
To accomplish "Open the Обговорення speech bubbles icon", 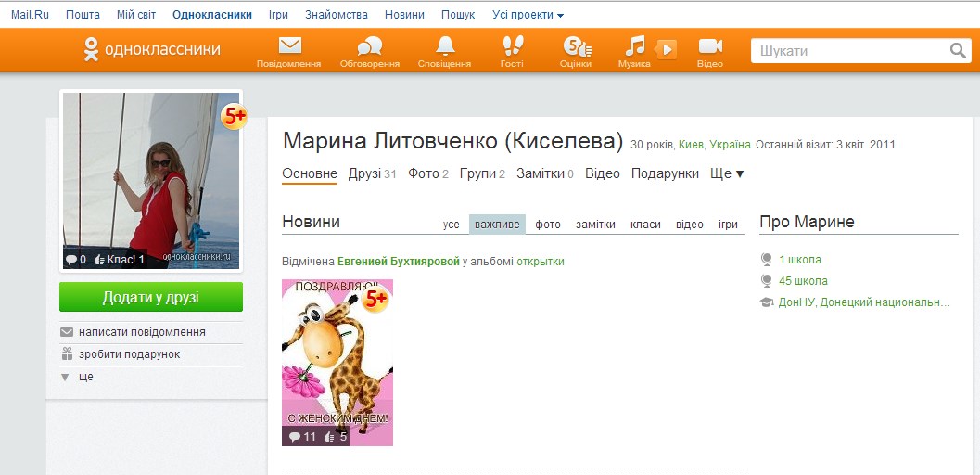I will click(x=369, y=45).
